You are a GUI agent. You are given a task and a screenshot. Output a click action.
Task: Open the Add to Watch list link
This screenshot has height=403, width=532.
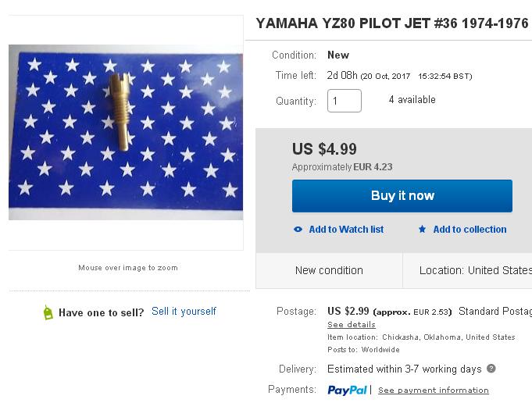346,230
